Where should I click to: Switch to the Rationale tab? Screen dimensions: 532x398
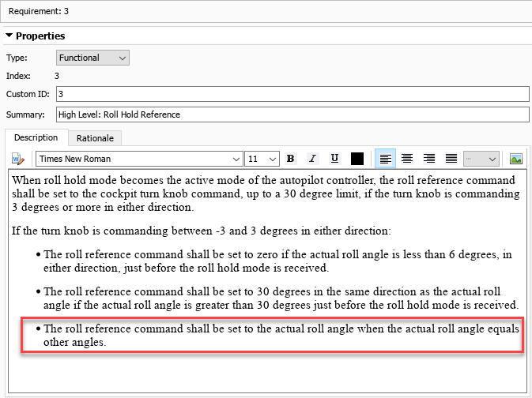click(95, 138)
